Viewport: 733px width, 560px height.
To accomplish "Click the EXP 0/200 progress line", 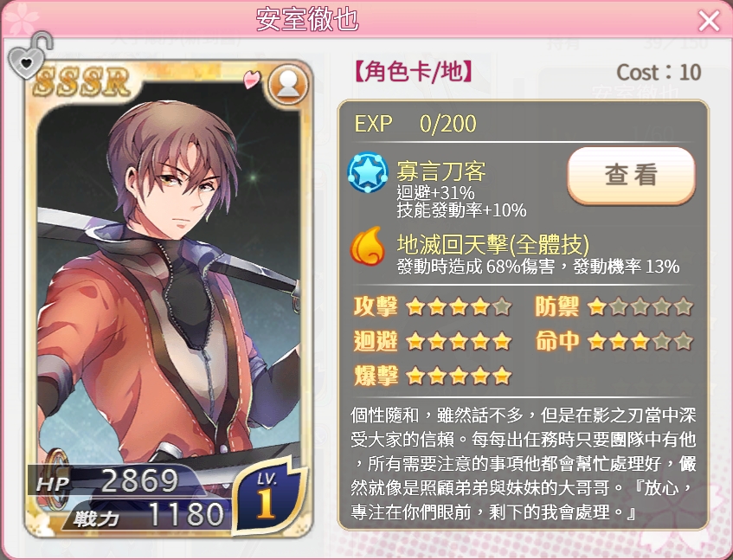I will tap(415, 124).
